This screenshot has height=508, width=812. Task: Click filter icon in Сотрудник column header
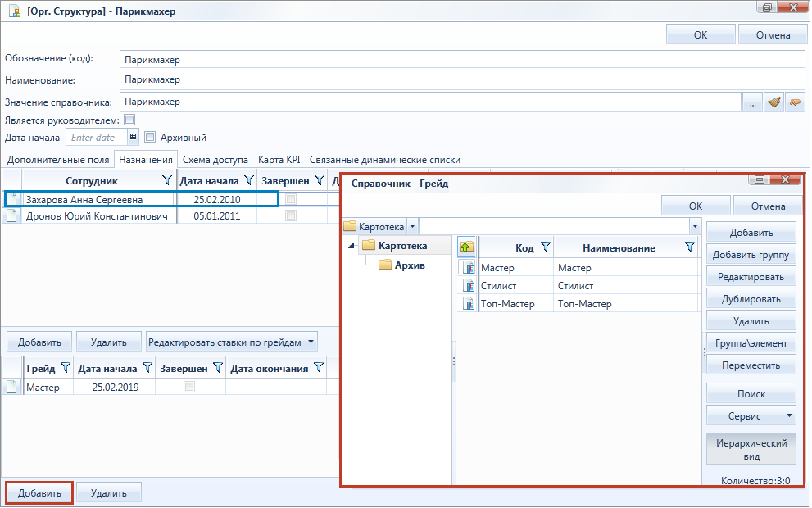click(x=167, y=180)
